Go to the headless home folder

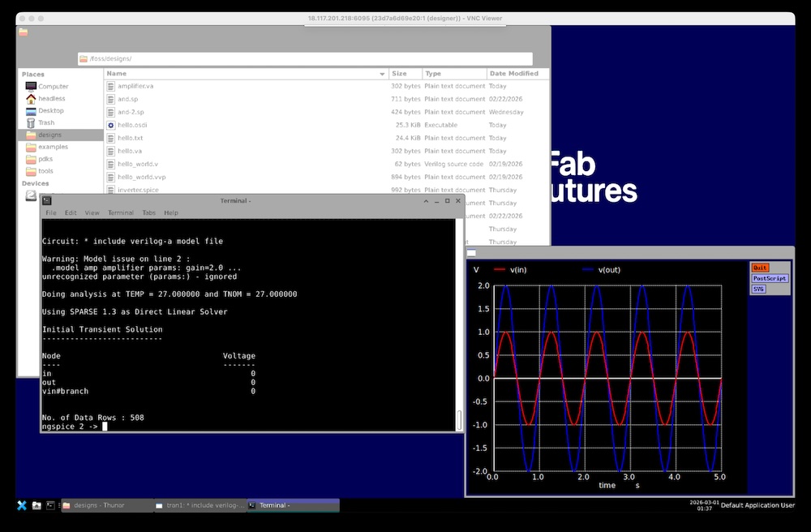(x=51, y=98)
